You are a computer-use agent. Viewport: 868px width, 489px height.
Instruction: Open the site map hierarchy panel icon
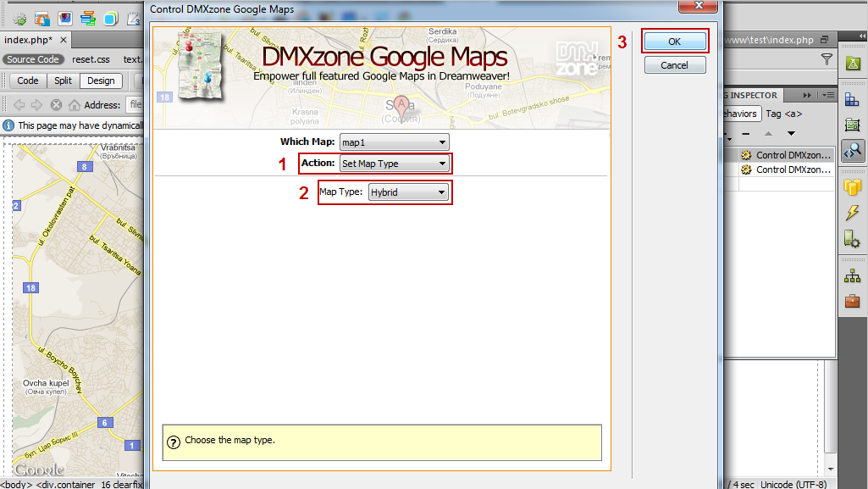[853, 275]
